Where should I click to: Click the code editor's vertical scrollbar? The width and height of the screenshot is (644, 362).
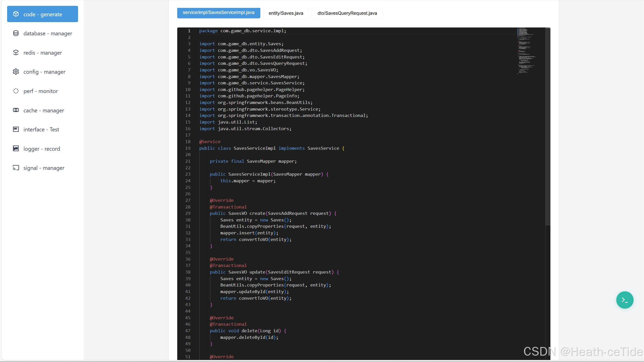[548, 127]
